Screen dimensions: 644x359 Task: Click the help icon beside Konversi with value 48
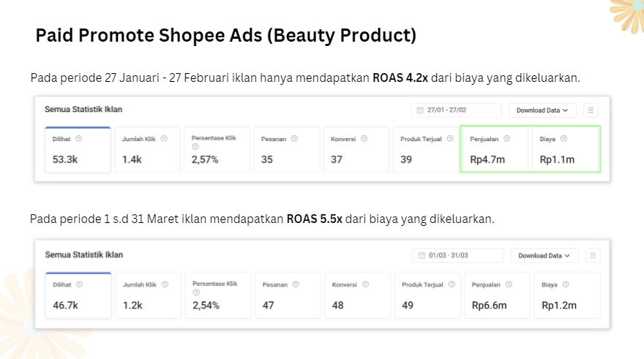pyautogui.click(x=365, y=284)
